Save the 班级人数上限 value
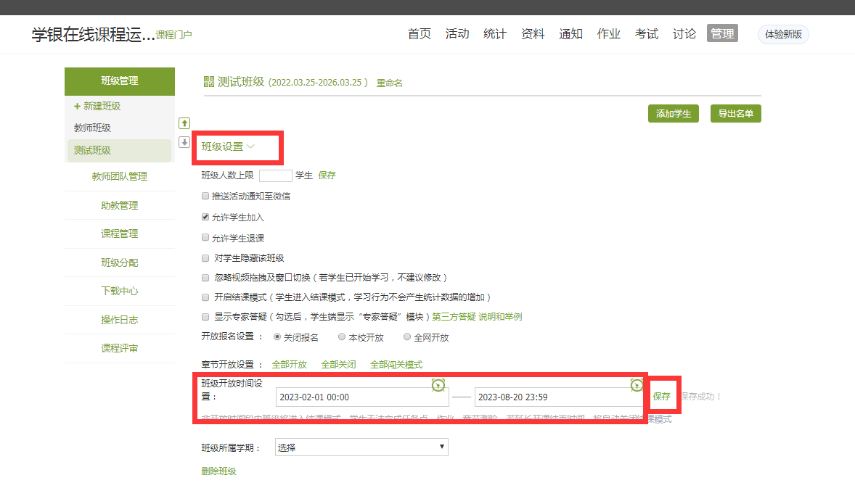Image resolution: width=855 pixels, height=504 pixels. pos(327,175)
